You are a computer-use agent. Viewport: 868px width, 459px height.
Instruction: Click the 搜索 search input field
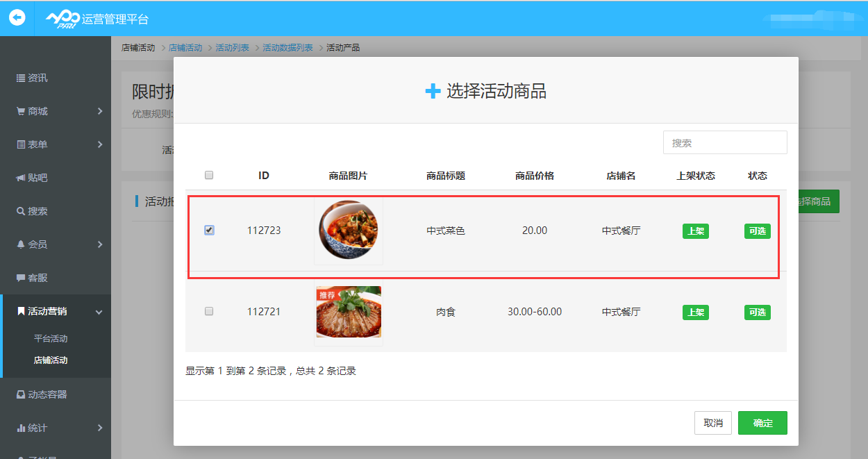point(725,142)
